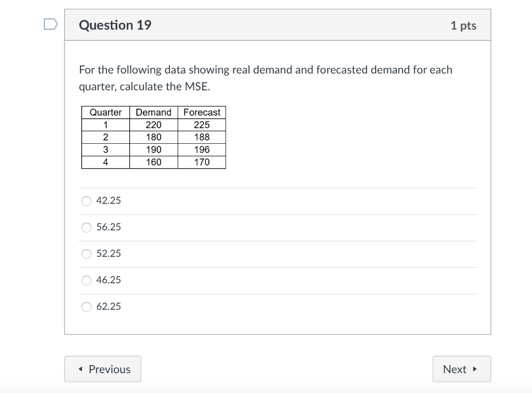Image resolution: width=532 pixels, height=393 pixels.
Task: Click the right arrow on Next button
Action: pyautogui.click(x=473, y=369)
